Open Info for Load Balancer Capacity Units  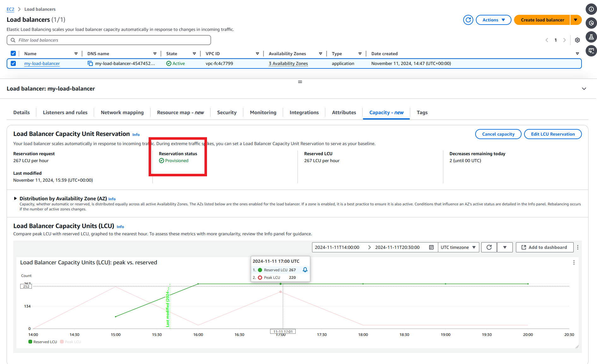[x=120, y=227]
